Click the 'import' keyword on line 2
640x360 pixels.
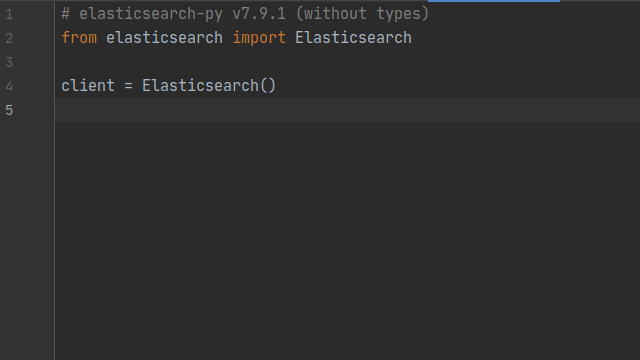point(259,38)
